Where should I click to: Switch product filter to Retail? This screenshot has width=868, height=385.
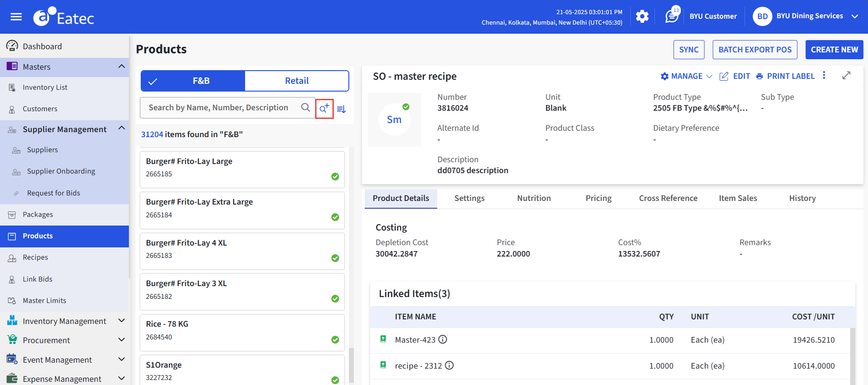coord(296,81)
